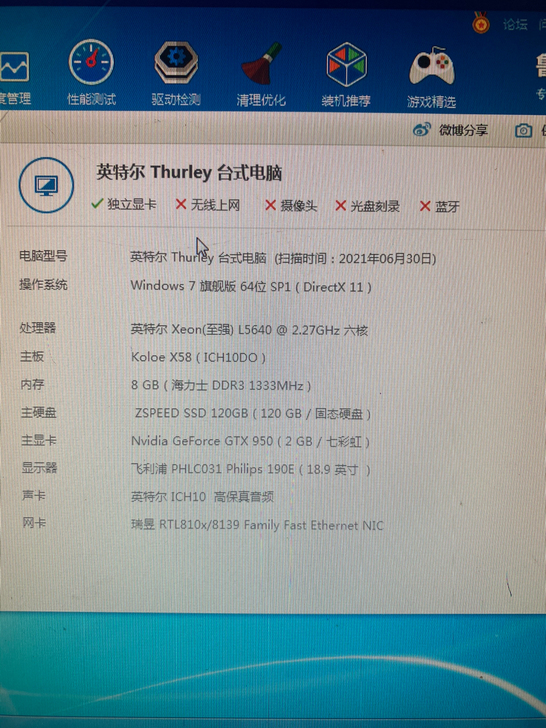Image resolution: width=546 pixels, height=728 pixels.
Task: Switch to the 游戏精选 tab label
Action: [x=431, y=102]
